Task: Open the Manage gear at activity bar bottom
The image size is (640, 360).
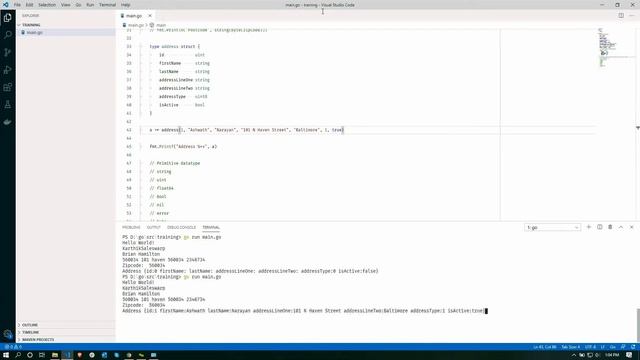Action: tap(7, 334)
